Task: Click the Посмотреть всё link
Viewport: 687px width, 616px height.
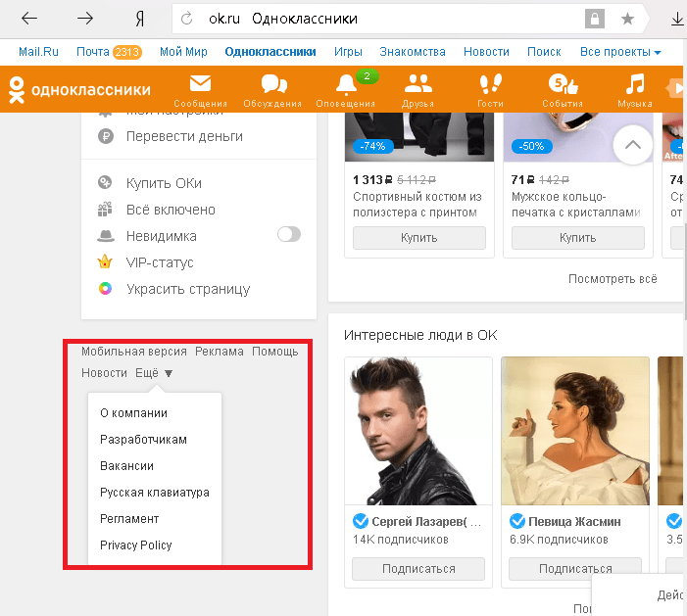Action: coord(613,279)
